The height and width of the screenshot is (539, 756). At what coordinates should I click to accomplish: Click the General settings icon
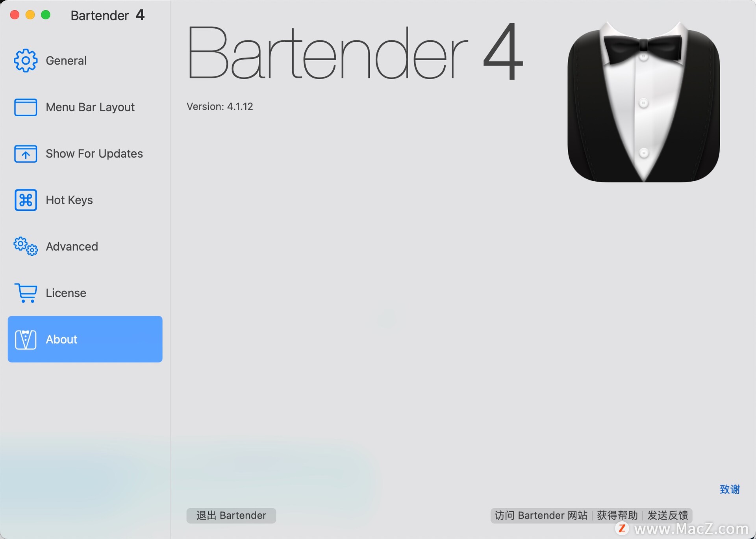(x=26, y=59)
